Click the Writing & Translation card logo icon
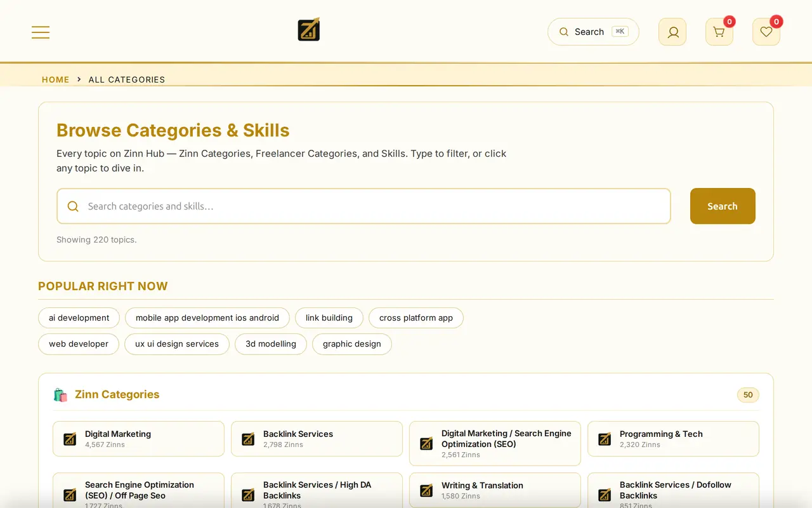Image resolution: width=812 pixels, height=508 pixels. pyautogui.click(x=426, y=490)
